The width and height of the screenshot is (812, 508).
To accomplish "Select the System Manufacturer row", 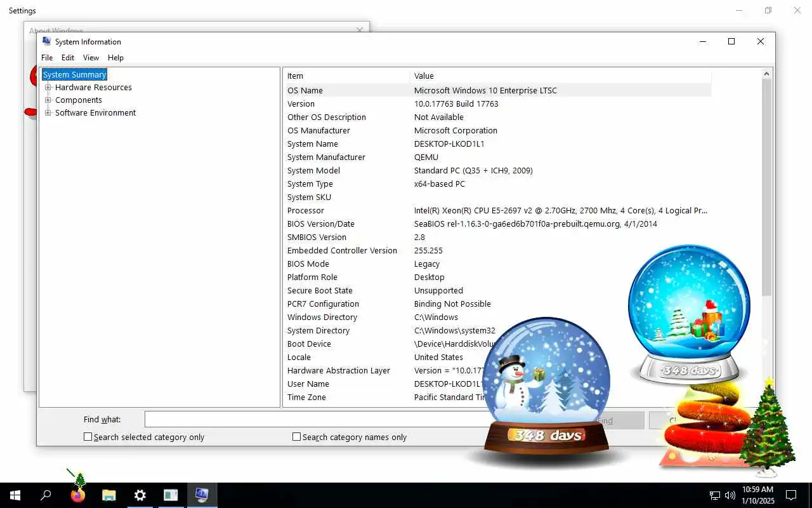I will 497,157.
